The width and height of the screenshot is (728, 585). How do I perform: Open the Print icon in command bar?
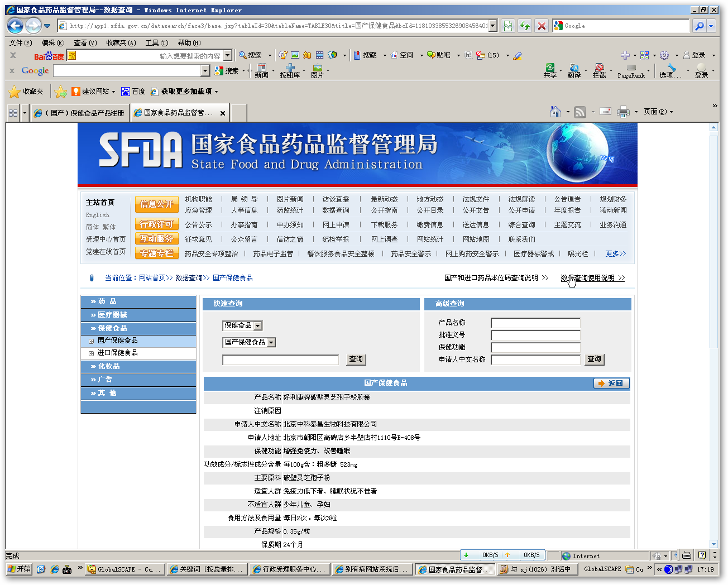pos(623,112)
